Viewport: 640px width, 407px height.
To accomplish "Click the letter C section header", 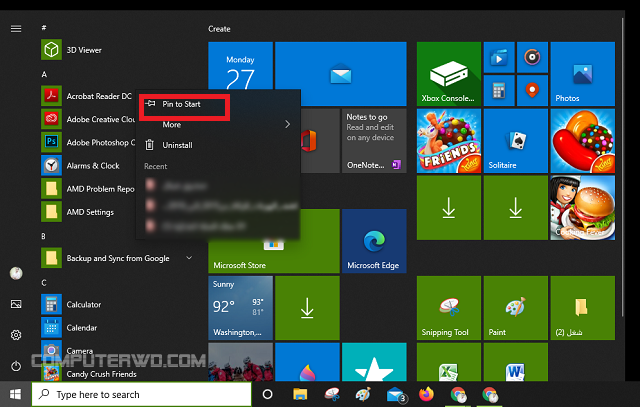I will pyautogui.click(x=44, y=282).
